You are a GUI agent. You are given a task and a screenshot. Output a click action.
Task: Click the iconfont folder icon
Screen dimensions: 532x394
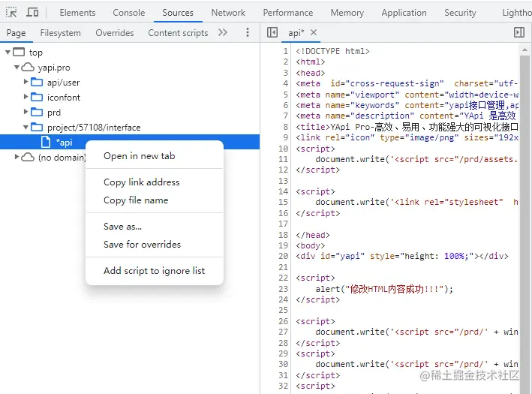[x=37, y=97]
